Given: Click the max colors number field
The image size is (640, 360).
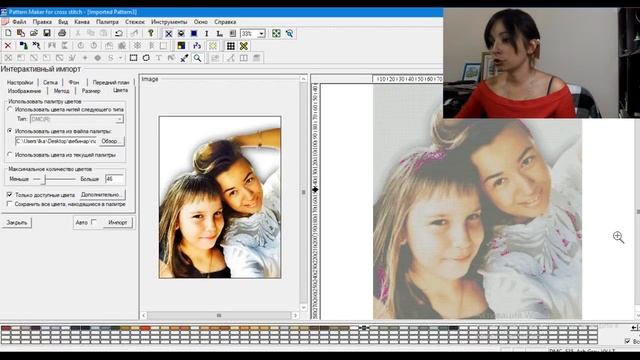Looking at the screenshot, I should tap(114, 179).
